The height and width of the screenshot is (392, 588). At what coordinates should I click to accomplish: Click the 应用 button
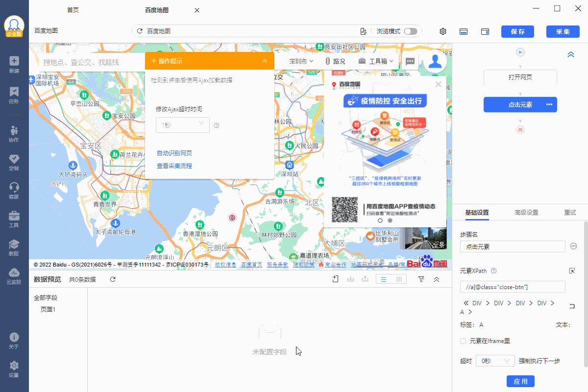pos(520,381)
